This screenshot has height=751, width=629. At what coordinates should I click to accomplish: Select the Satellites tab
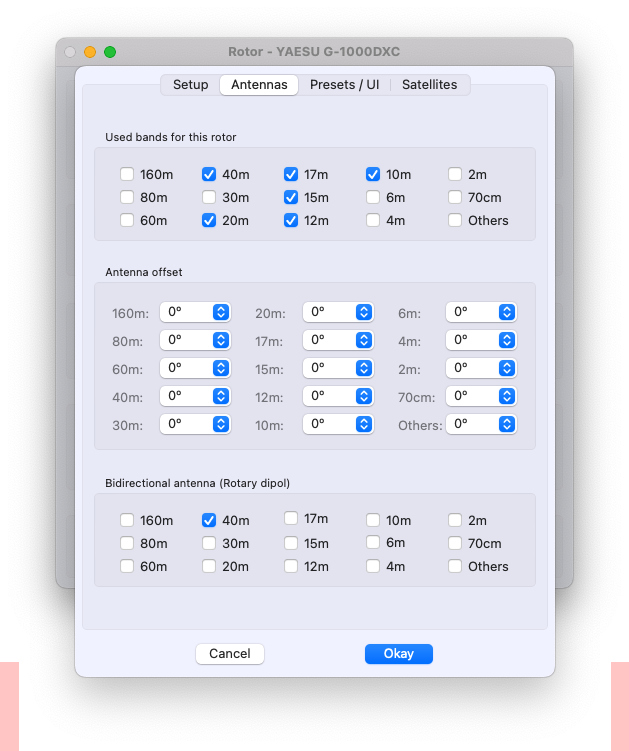click(429, 85)
